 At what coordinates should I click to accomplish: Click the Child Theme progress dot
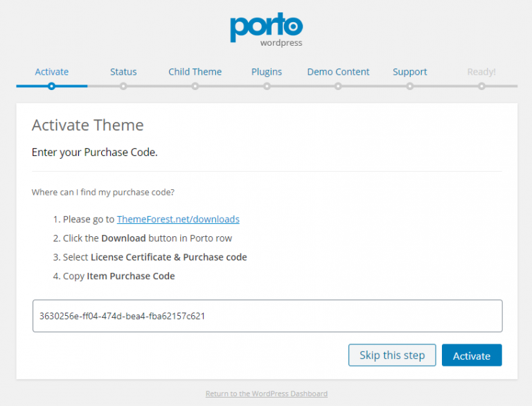point(195,86)
